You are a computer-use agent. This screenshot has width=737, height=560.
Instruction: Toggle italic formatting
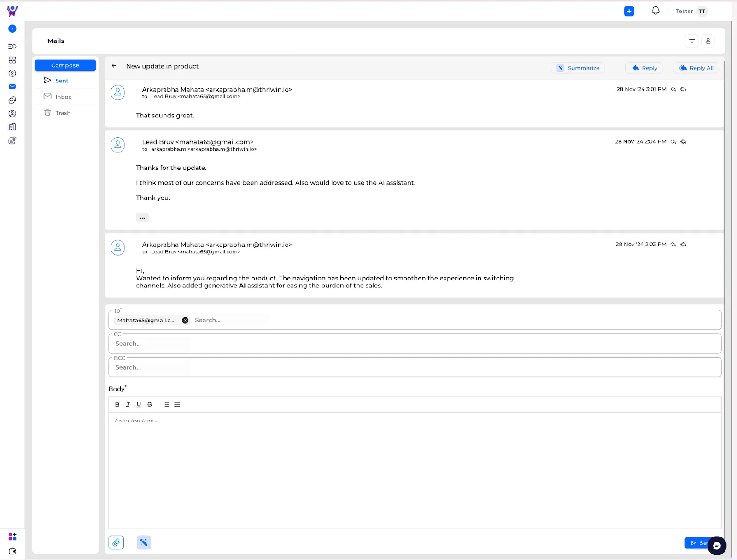128,404
